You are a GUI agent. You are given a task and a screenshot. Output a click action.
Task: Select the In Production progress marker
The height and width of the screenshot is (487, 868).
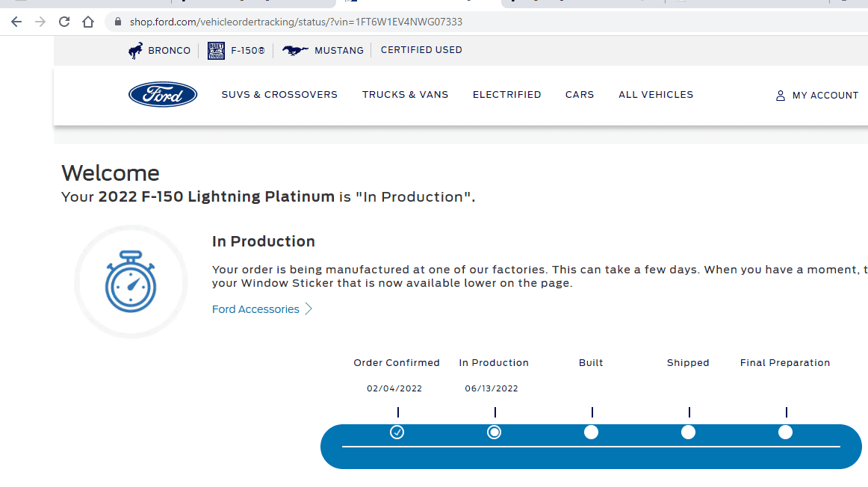495,432
